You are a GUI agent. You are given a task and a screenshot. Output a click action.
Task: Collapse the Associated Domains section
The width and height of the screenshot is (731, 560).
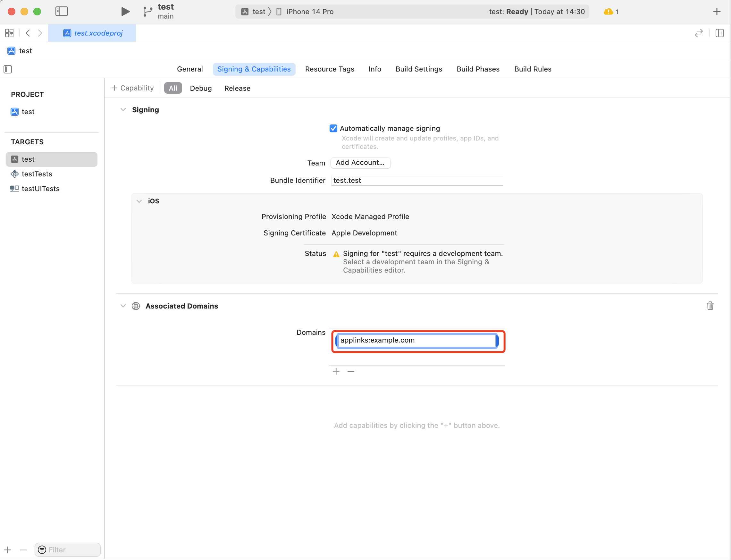[123, 306]
